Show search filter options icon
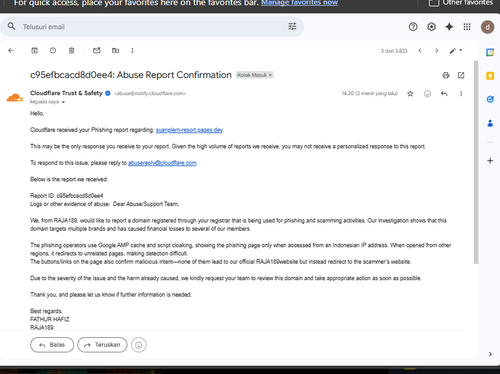The width and height of the screenshot is (500, 374). [292, 26]
